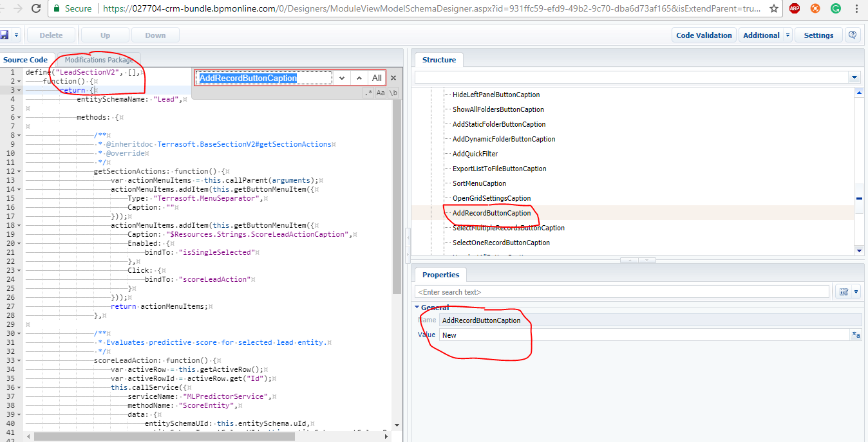Click the Value field containing New
This screenshot has width=868, height=442.
[644, 335]
